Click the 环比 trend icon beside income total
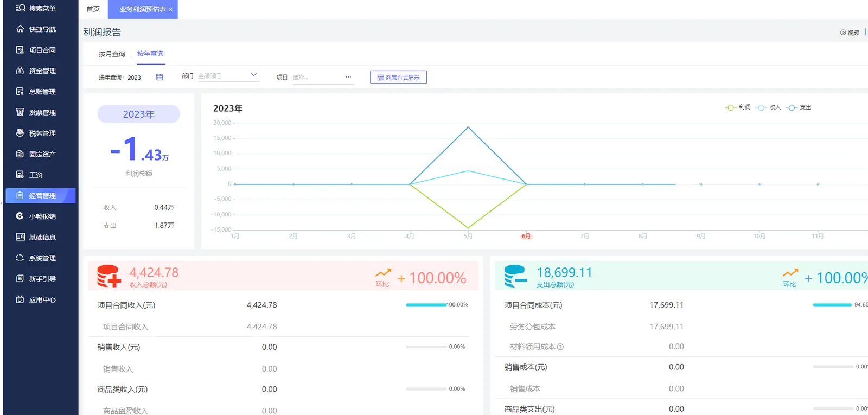The height and width of the screenshot is (415, 868). tap(383, 273)
